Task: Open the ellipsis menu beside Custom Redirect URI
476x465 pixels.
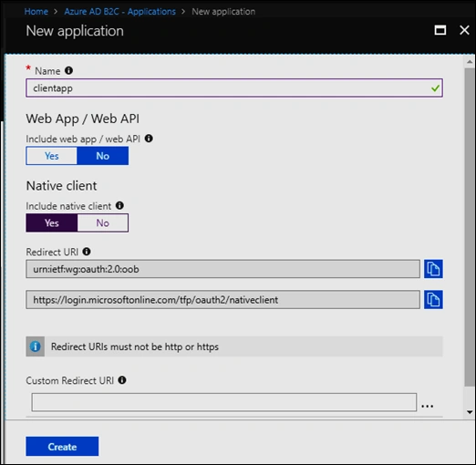Action: pyautogui.click(x=427, y=406)
